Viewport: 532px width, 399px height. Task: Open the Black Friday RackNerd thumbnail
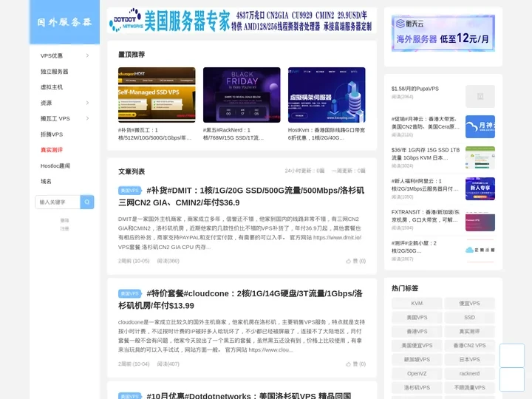(x=242, y=95)
